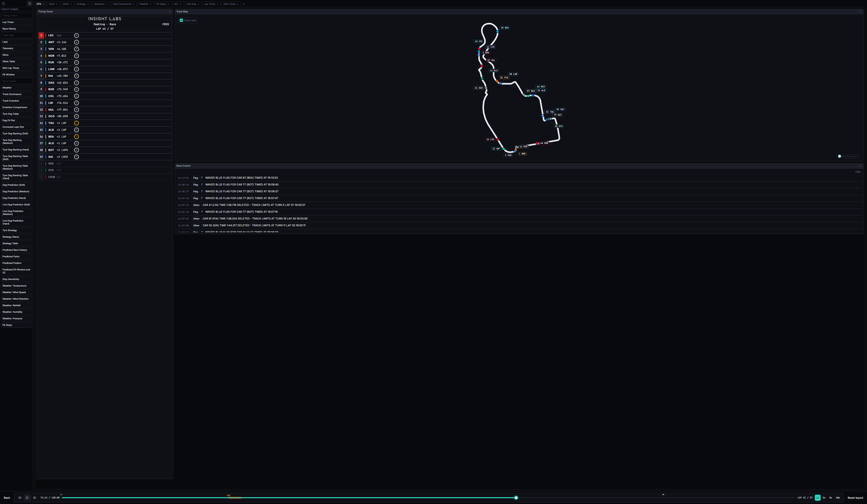The width and height of the screenshot is (867, 504).
Task: Select 2x playback speed
Action: (x=824, y=497)
